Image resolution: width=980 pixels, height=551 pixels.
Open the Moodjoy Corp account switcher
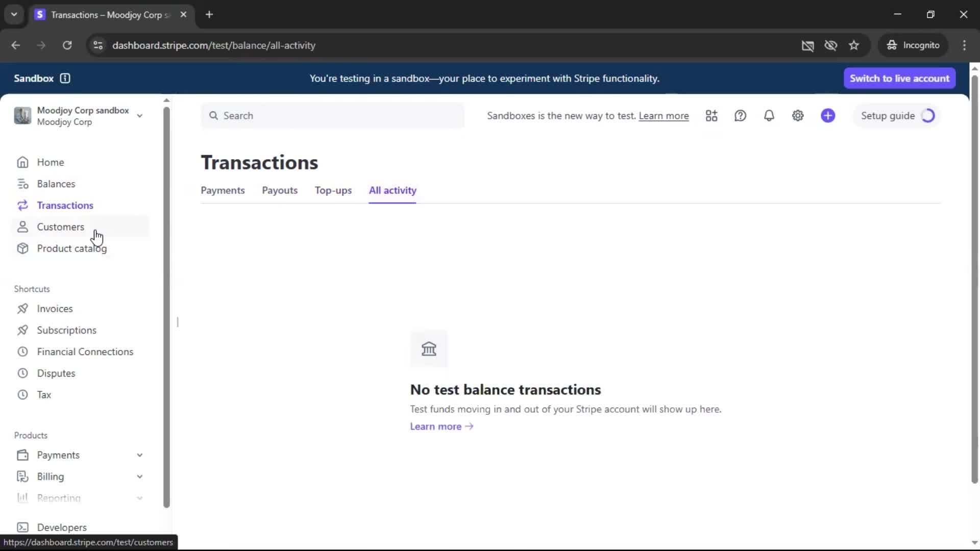coord(79,116)
